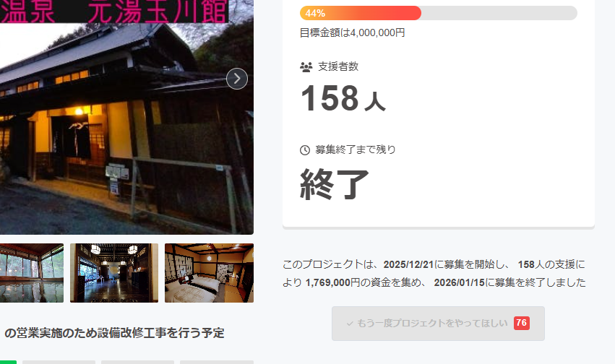Click the 2026/01/15 end date
Viewport: 615px width, 364px height.
click(x=460, y=282)
